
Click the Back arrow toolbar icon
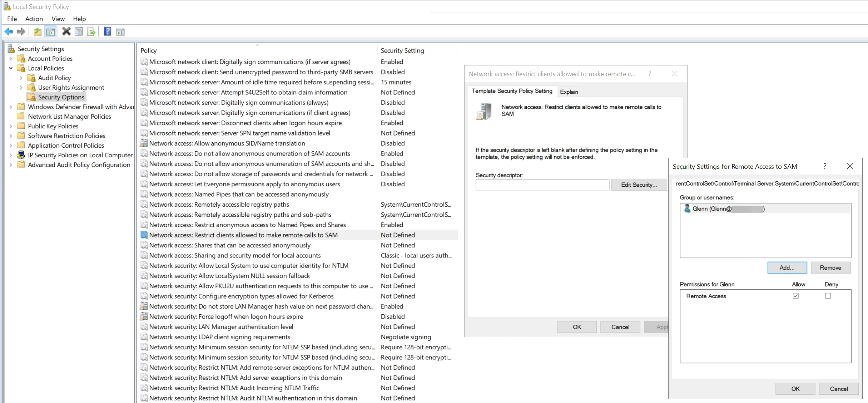pos(9,32)
